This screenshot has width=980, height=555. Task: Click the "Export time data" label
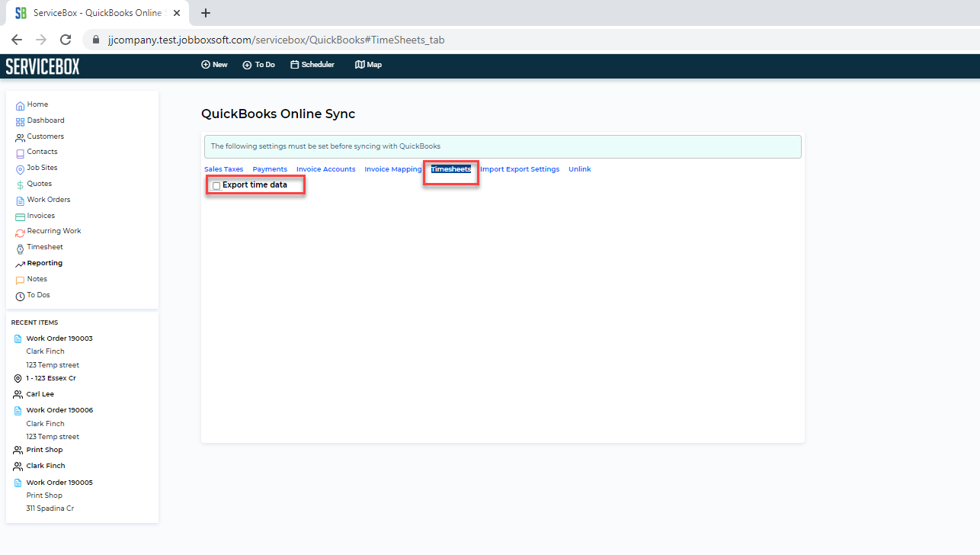pos(255,185)
